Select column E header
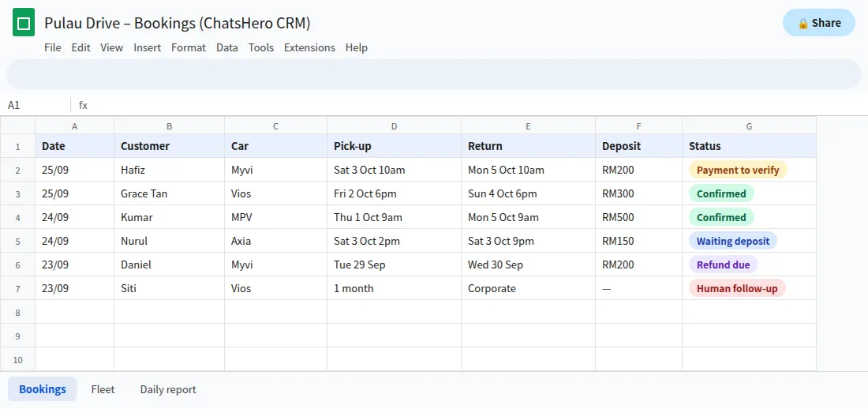Viewport: 868px width, 409px height. tap(528, 126)
